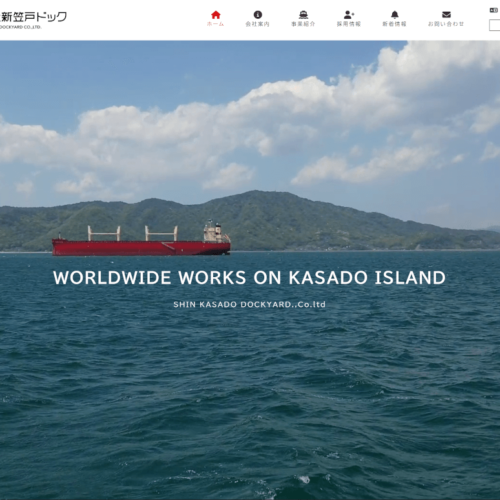
Task: Open 事業紹介 via the ship icon
Action: [303, 15]
